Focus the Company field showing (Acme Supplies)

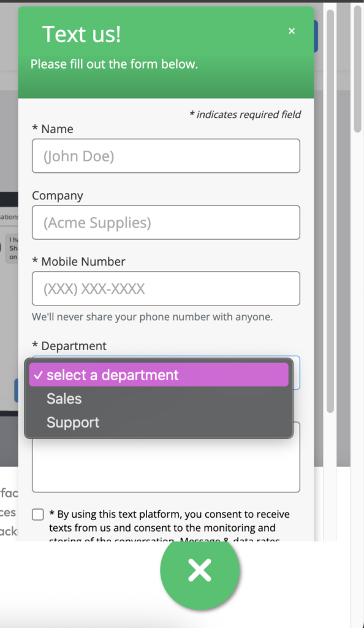(x=166, y=222)
